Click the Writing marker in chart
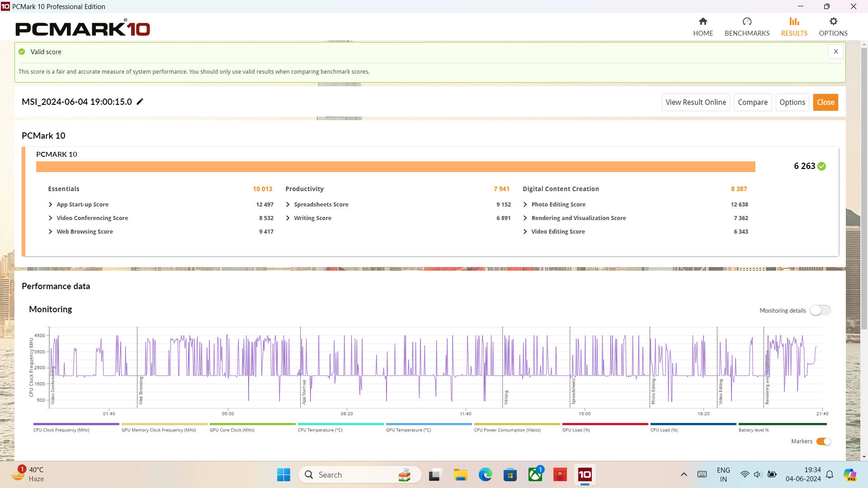Screen dimensions: 868x488 coord(506,397)
